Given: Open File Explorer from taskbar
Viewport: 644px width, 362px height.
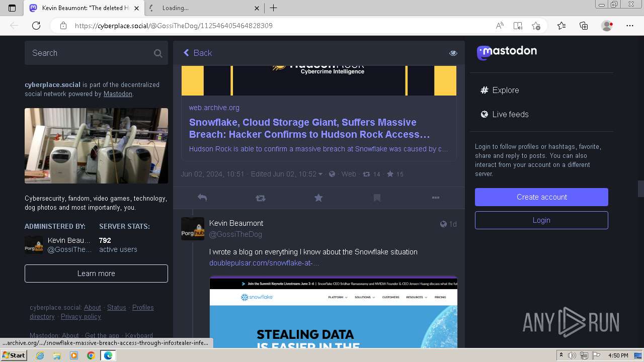Looking at the screenshot, I should 57,355.
